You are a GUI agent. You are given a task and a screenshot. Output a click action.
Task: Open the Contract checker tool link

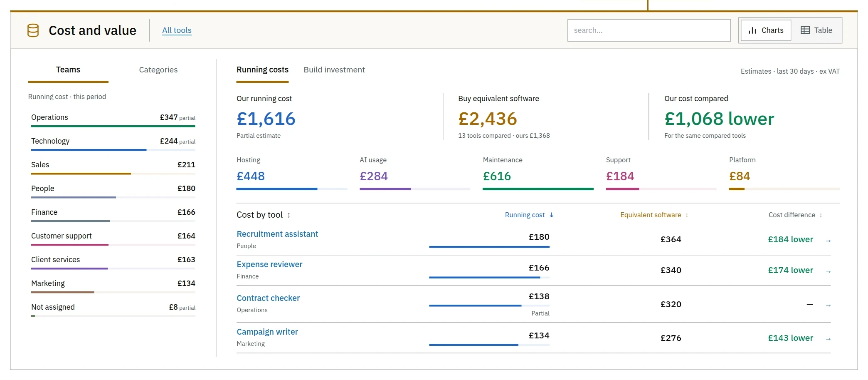[x=268, y=298]
